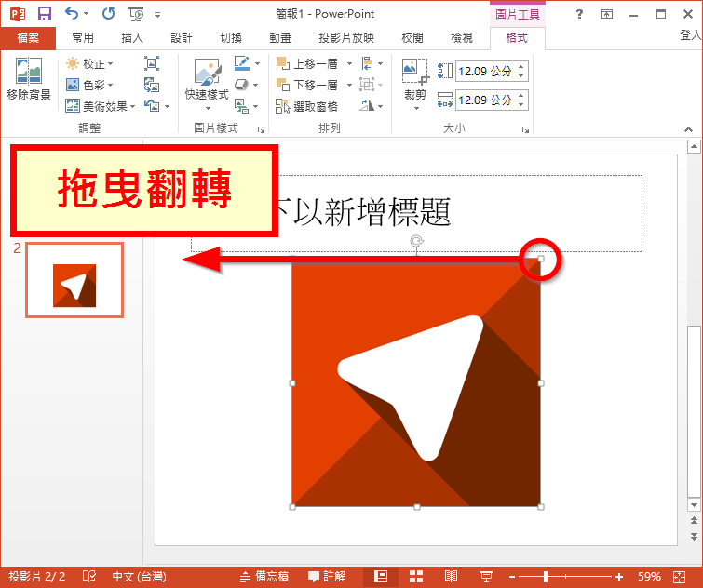Click spell check icon in status bar

click(x=89, y=576)
